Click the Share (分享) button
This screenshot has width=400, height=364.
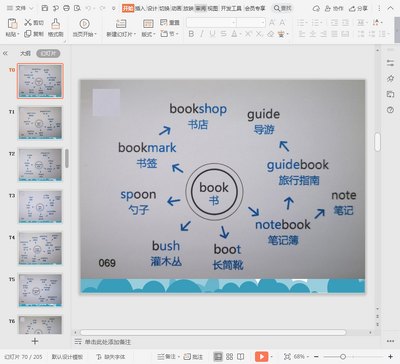(358, 8)
